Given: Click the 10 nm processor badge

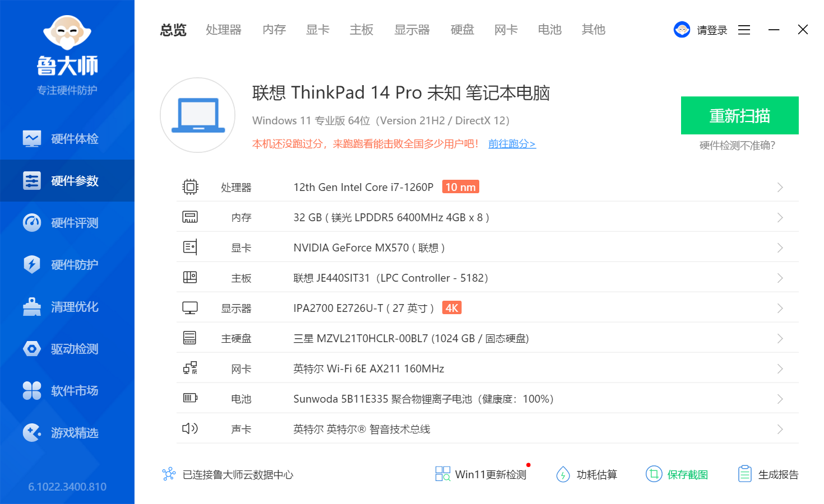Looking at the screenshot, I should click(461, 187).
